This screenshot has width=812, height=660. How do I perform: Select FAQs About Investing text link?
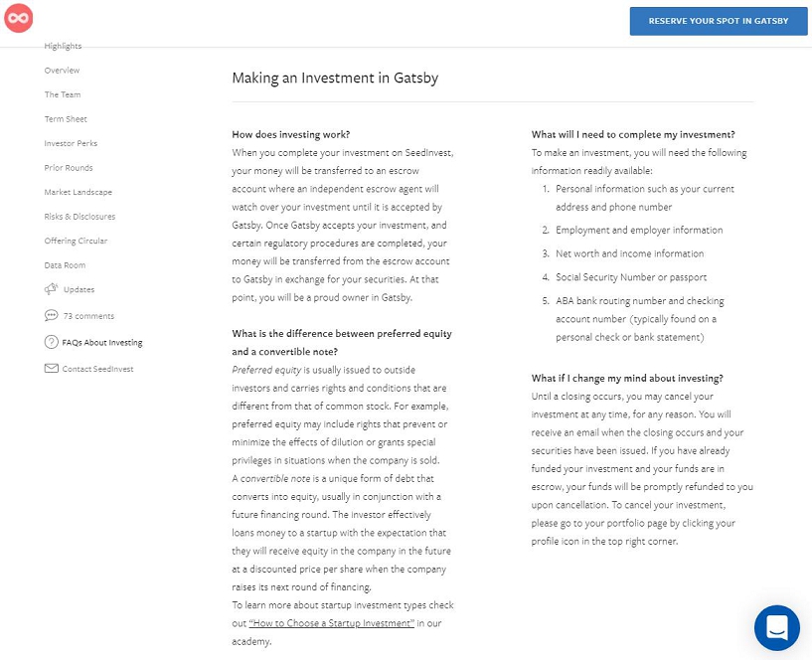[x=102, y=343]
